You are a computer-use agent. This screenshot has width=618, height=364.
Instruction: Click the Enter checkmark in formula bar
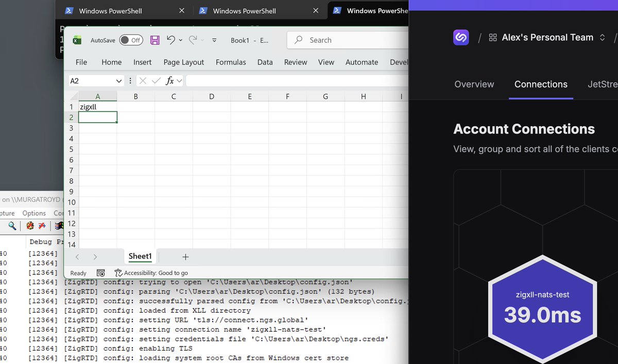pyautogui.click(x=156, y=81)
